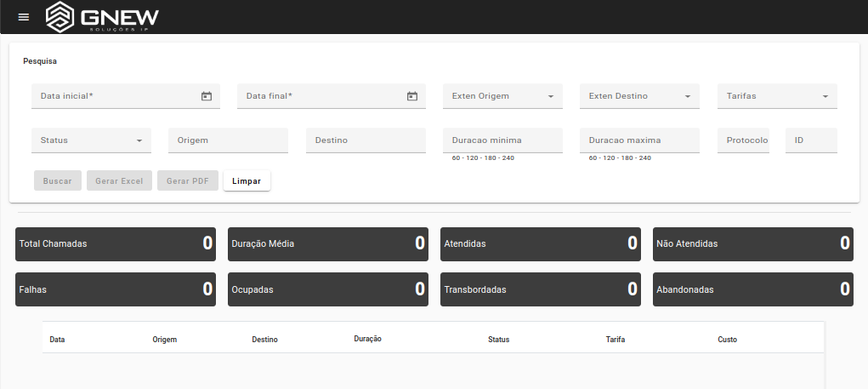Click the hint text under Duracao maxima
The height and width of the screenshot is (389, 868).
[620, 158]
